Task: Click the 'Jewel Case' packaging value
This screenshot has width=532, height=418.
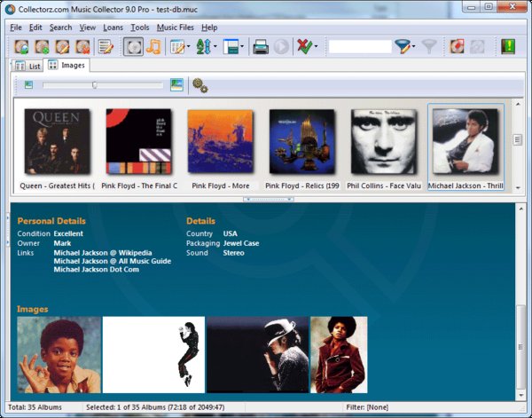Action: (x=241, y=243)
